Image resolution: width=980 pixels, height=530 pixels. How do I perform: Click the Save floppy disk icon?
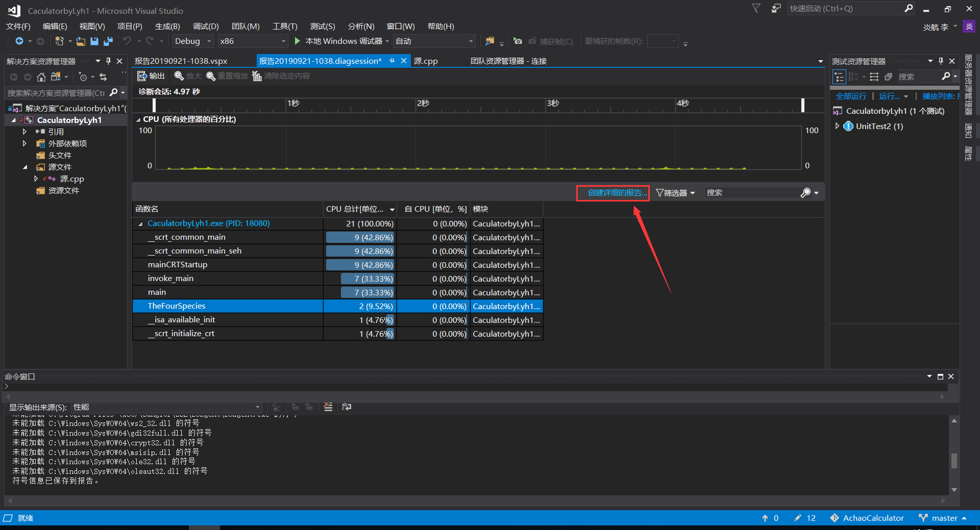point(94,41)
